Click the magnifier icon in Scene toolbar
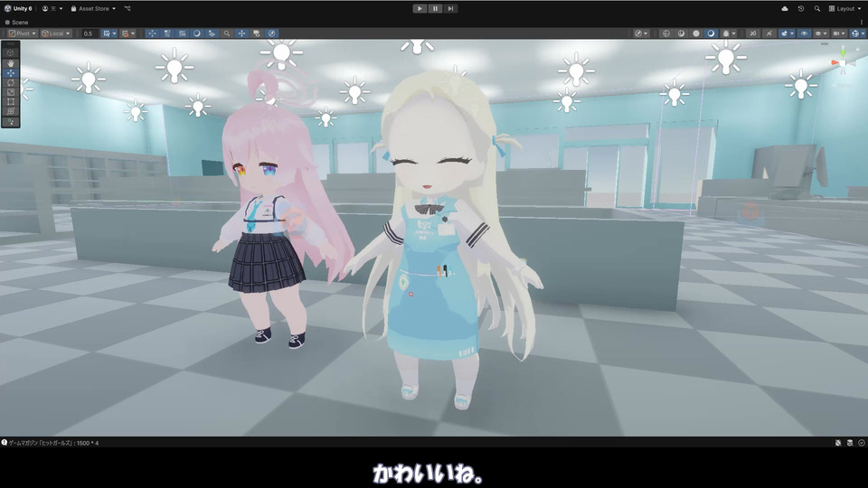The height and width of the screenshot is (488, 868). 226,33
